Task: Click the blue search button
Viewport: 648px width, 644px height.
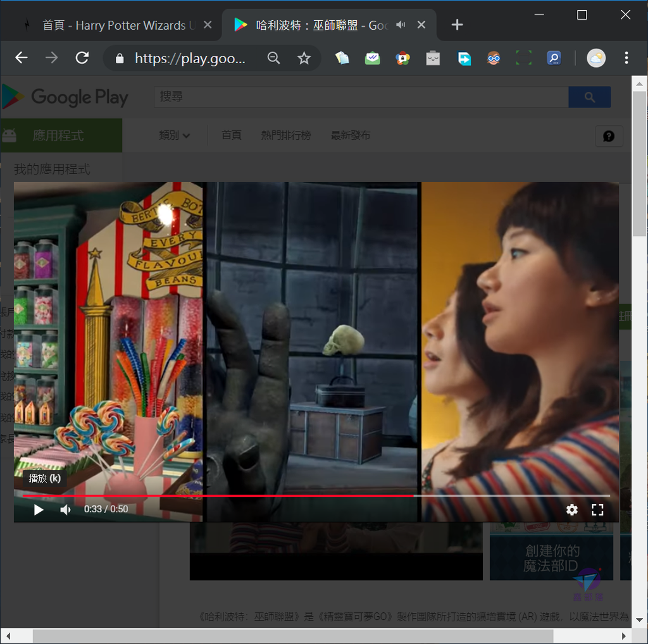Action: click(x=590, y=97)
